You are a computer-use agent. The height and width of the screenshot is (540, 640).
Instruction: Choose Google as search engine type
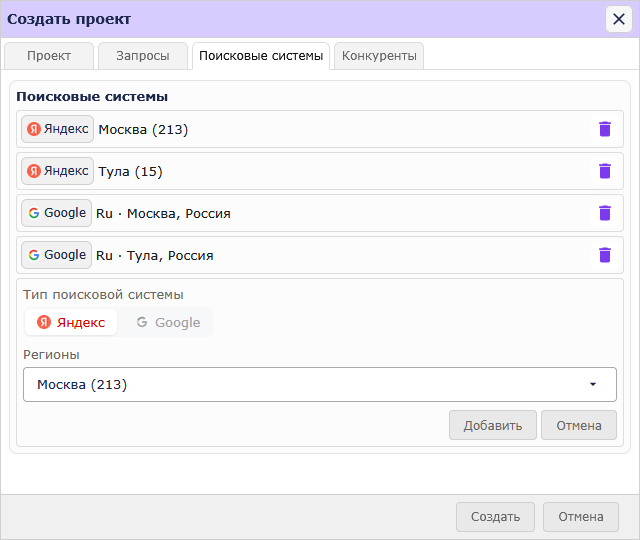coord(168,322)
